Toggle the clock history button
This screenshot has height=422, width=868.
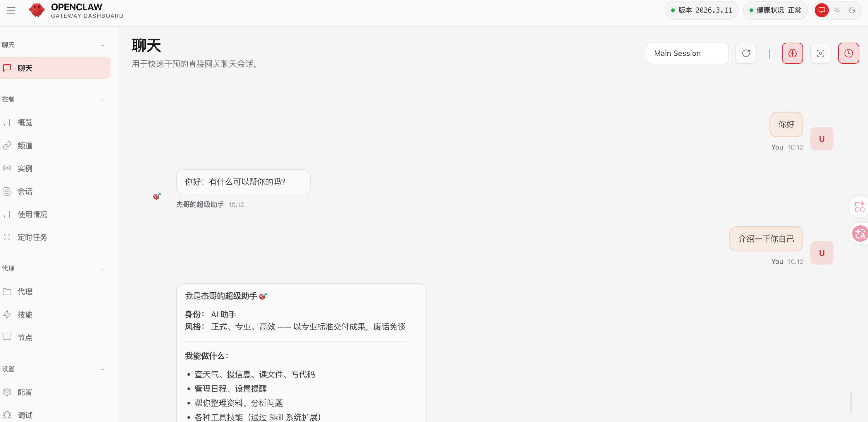pyautogui.click(x=848, y=53)
